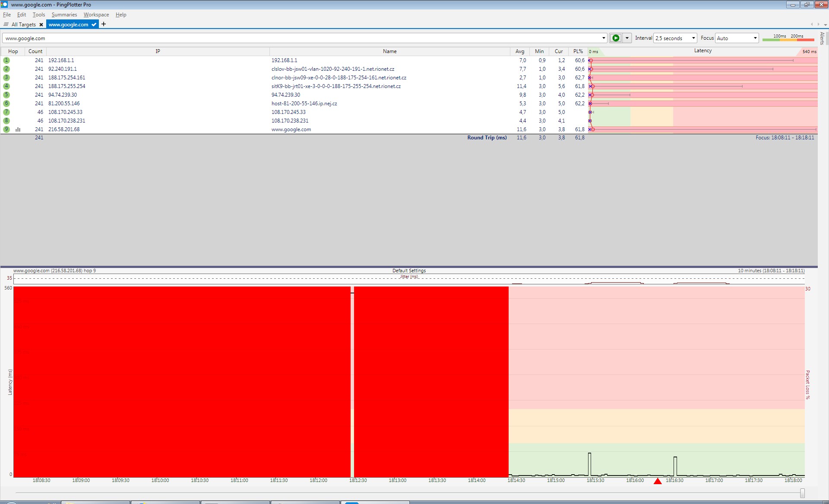Open the Summaries menu

point(64,15)
